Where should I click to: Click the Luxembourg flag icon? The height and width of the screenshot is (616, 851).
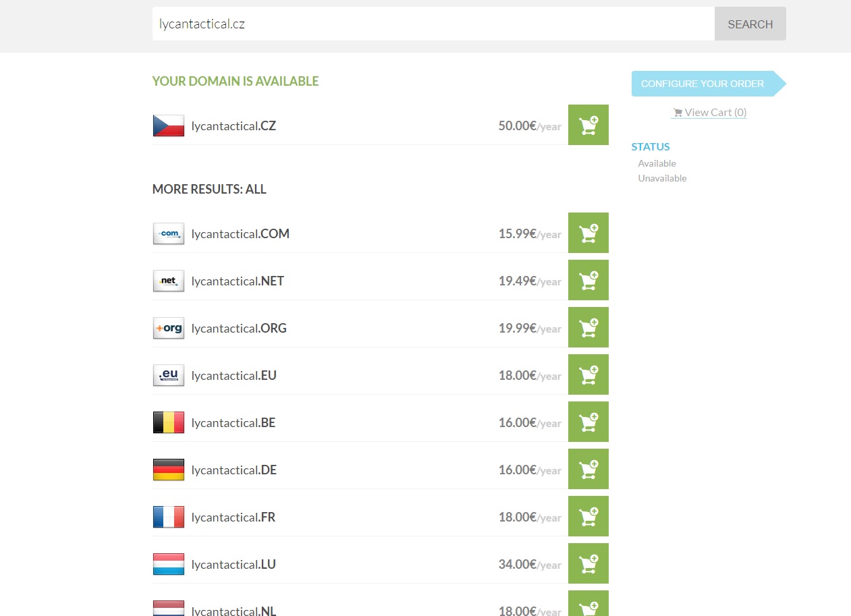coord(169,564)
